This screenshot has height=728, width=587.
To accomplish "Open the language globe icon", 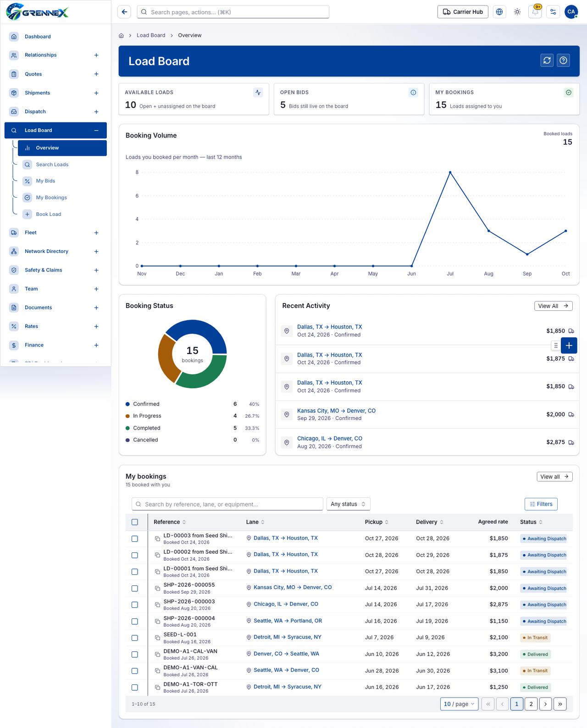I will pos(499,12).
